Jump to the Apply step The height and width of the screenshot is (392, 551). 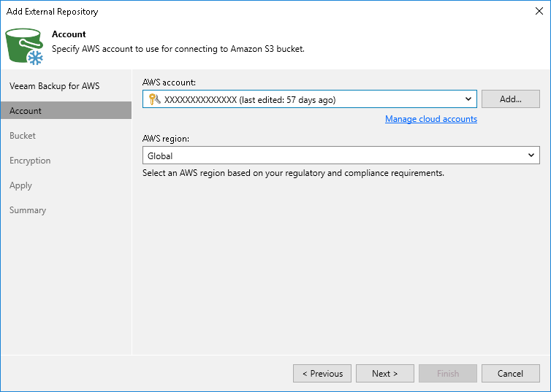click(21, 185)
